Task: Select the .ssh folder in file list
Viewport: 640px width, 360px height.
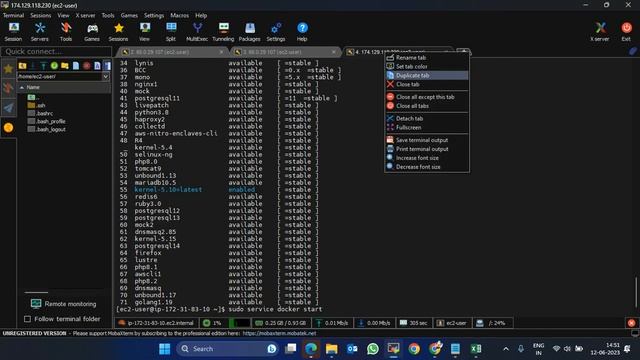Action: tap(37, 105)
